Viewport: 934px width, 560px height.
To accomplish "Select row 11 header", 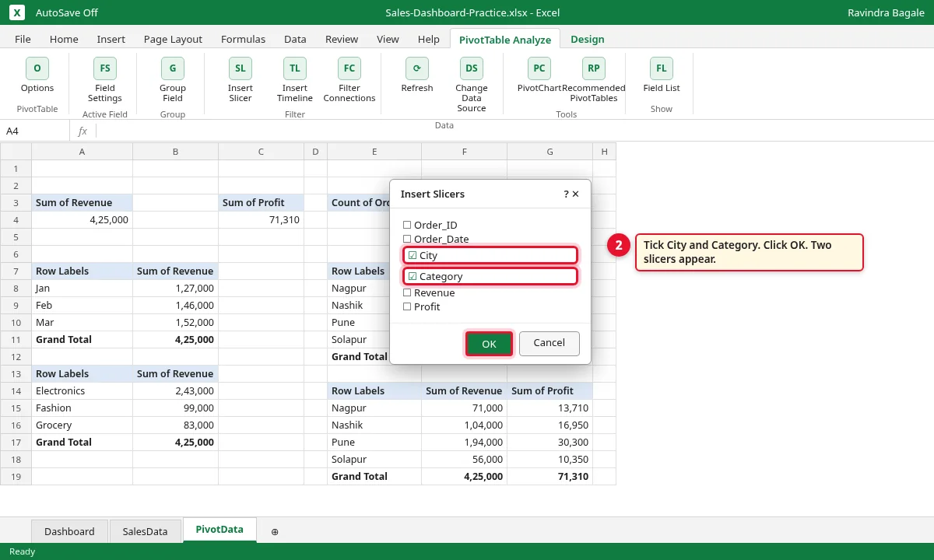I will tap(16, 339).
